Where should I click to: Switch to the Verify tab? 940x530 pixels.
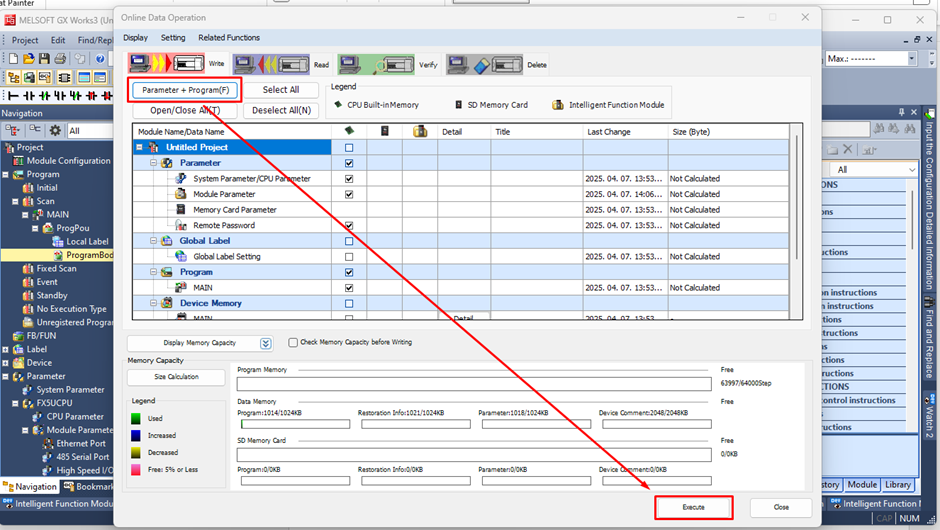pos(388,64)
